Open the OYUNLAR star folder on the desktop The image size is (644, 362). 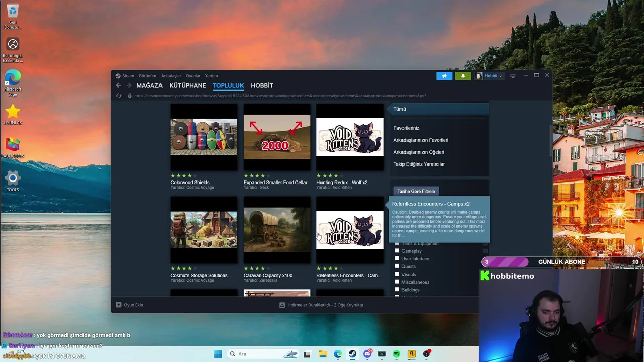pos(13,115)
